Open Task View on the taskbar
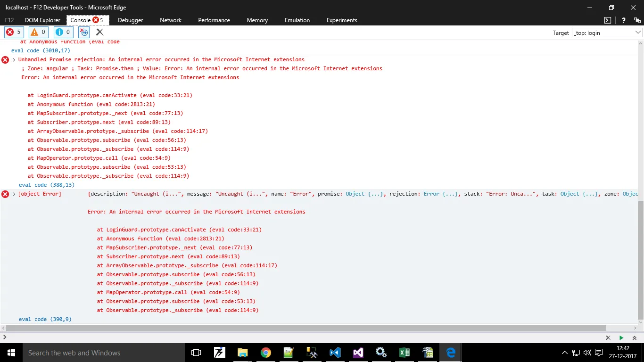The width and height of the screenshot is (644, 362). click(x=196, y=353)
